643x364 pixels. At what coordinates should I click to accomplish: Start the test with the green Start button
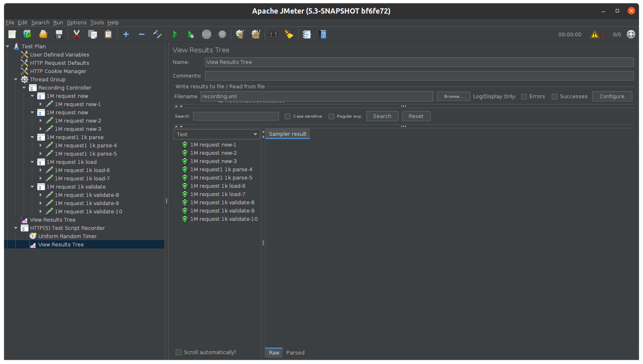tap(175, 34)
